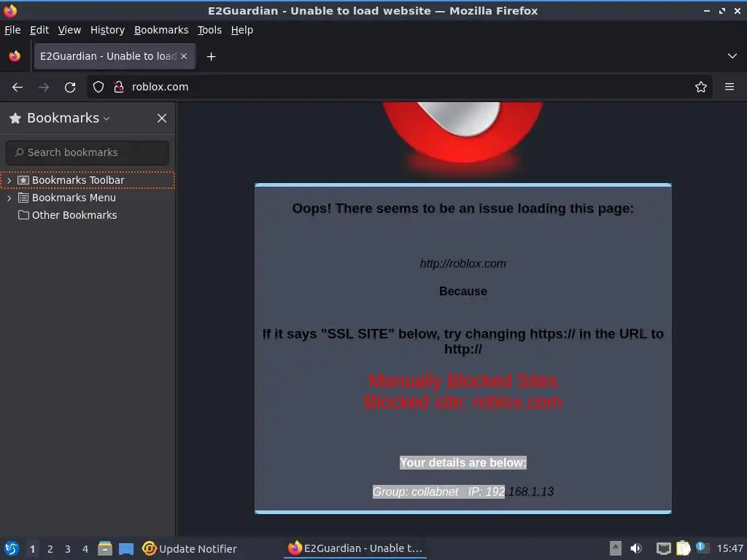Screen dimensions: 747x560
Task: Expand the Bookmarks Toolbar folder
Action: click(9, 181)
